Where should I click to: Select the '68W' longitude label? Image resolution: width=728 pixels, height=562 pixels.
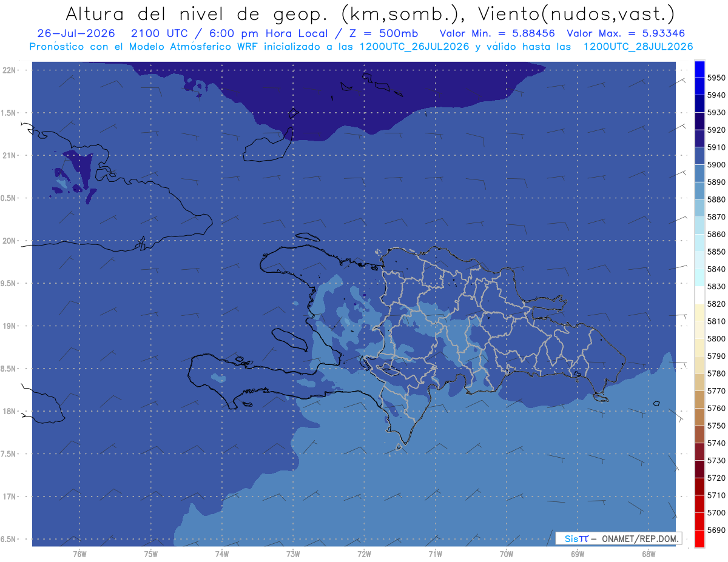point(649,554)
